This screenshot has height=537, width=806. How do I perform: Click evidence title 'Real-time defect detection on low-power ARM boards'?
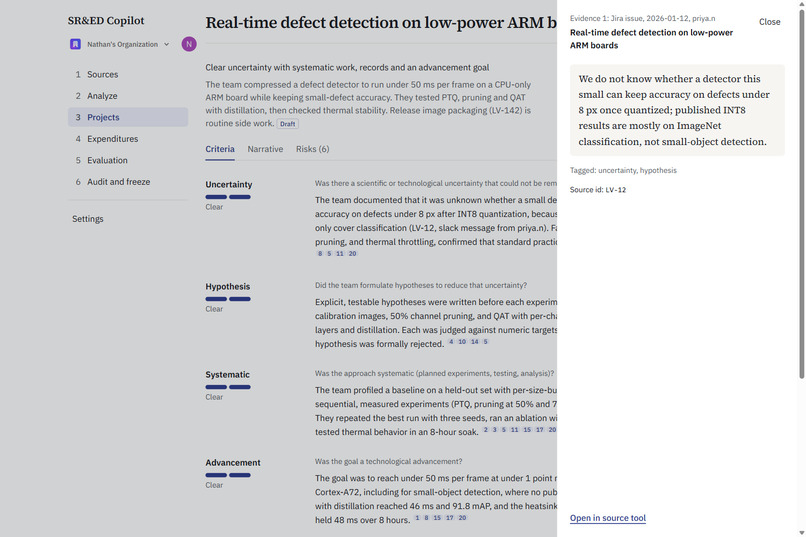pyautogui.click(x=651, y=39)
